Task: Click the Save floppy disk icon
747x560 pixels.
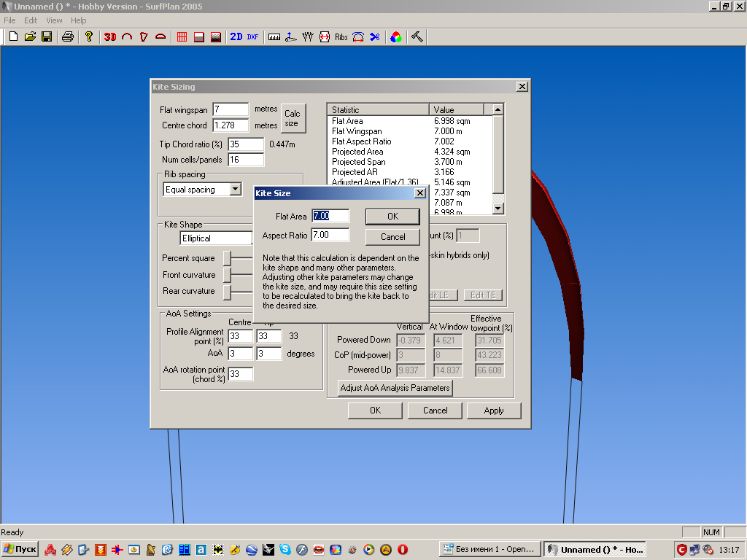Action: [47, 36]
